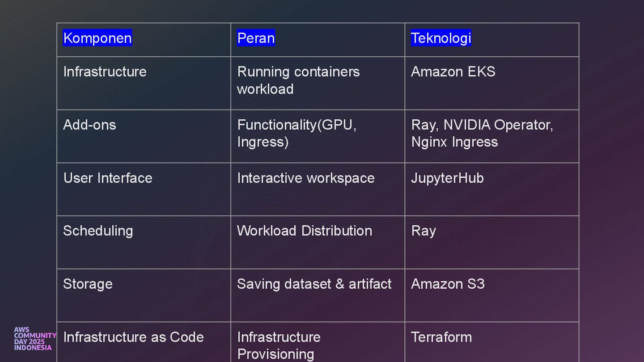Click the Amazon S3 cell
The image size is (644, 362).
click(x=448, y=284)
